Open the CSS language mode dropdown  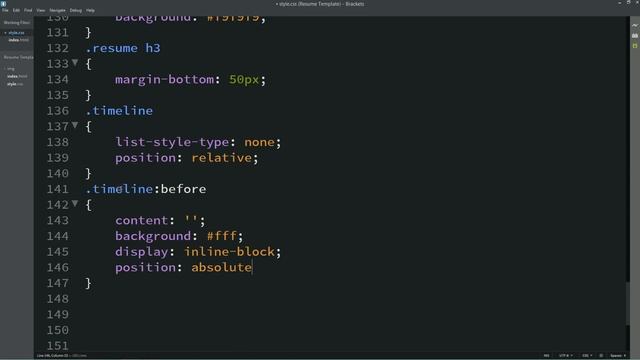pyautogui.click(x=587, y=356)
